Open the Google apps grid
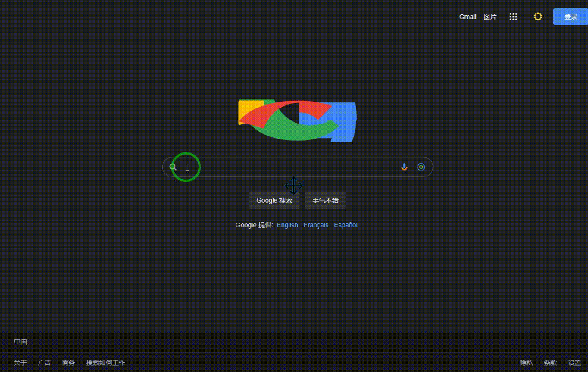 (513, 16)
